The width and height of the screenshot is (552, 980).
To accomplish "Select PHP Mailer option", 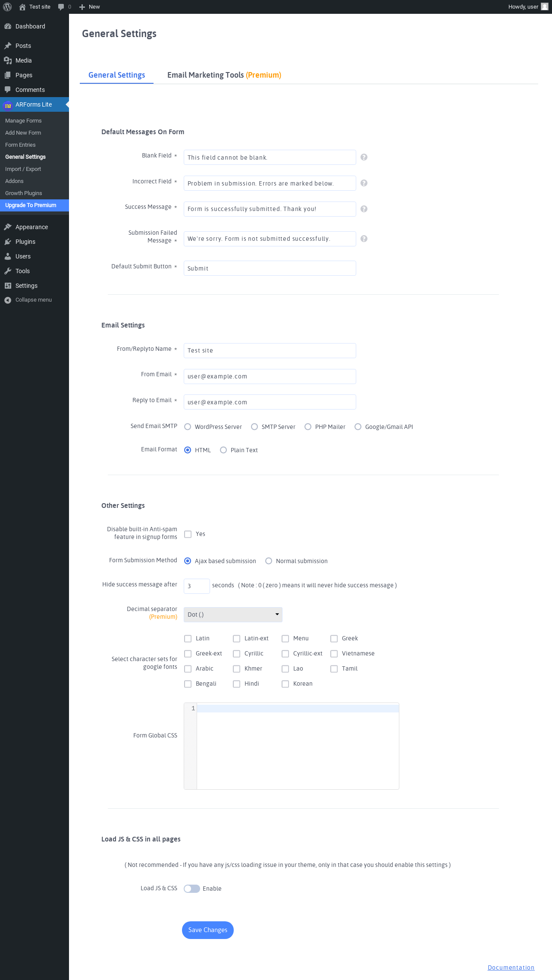I will (308, 427).
